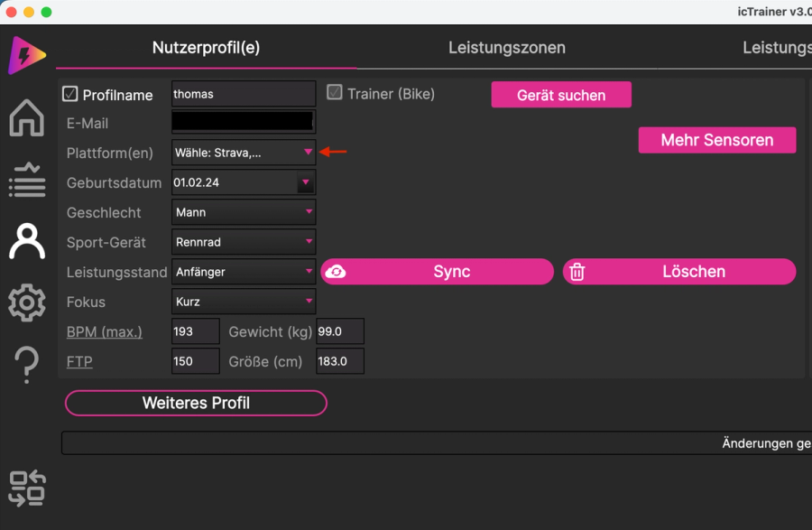The image size is (812, 530).
Task: Select the user profile icon in sidebar
Action: coord(27,241)
